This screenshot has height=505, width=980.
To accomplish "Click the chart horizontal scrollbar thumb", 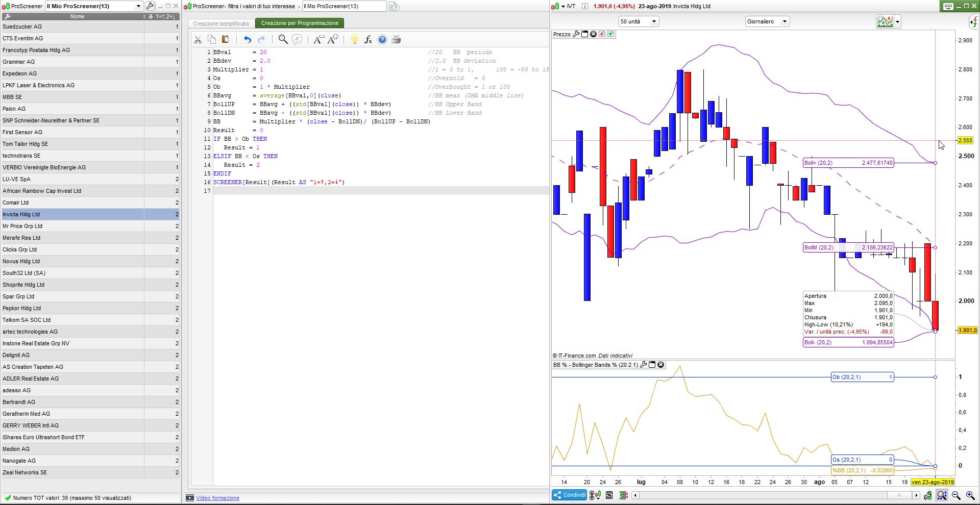I will 899,495.
